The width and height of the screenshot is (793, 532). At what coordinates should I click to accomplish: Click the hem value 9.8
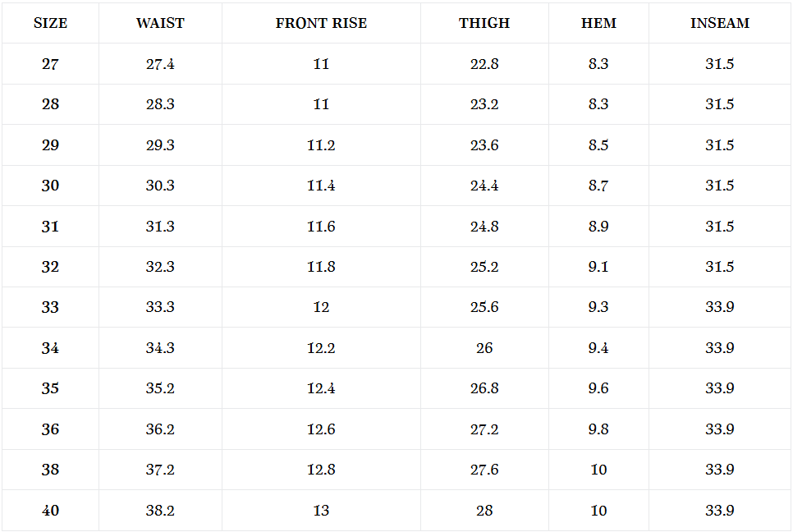tap(598, 429)
